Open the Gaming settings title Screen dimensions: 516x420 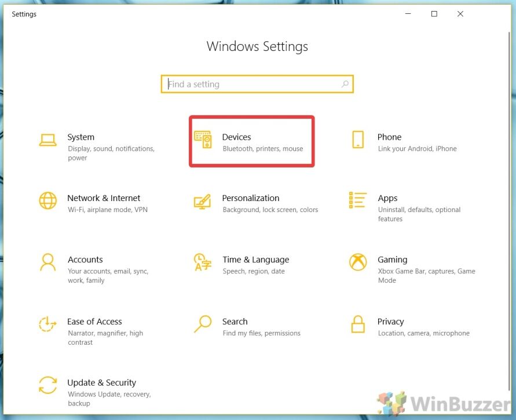tap(392, 260)
